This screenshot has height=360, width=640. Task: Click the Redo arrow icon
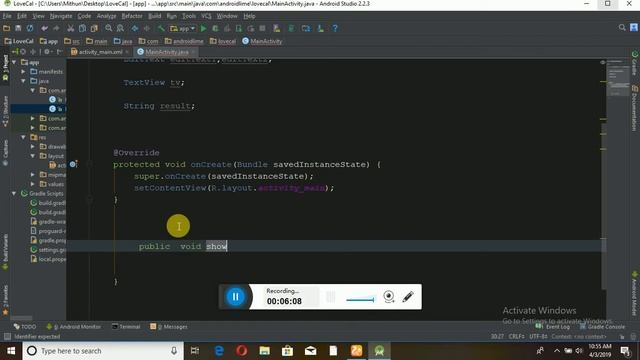(56, 28)
